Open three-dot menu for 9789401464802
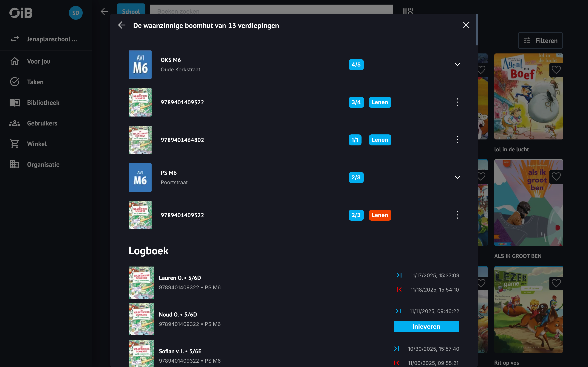The width and height of the screenshot is (588, 367). click(457, 140)
